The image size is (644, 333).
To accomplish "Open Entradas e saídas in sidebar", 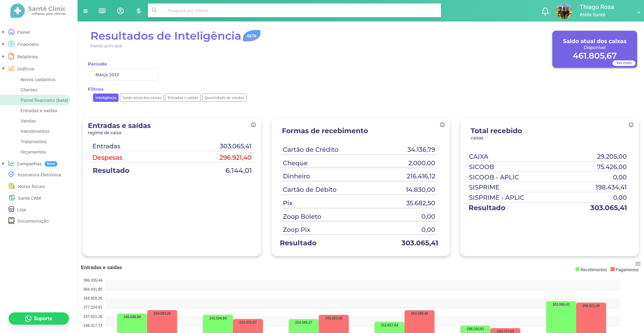I will coord(39,111).
